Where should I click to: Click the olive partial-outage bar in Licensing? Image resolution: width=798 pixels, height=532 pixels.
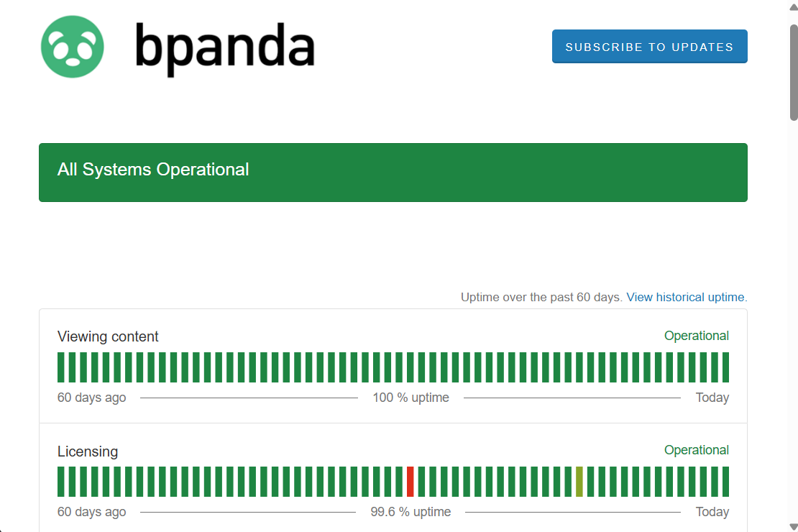[579, 482]
